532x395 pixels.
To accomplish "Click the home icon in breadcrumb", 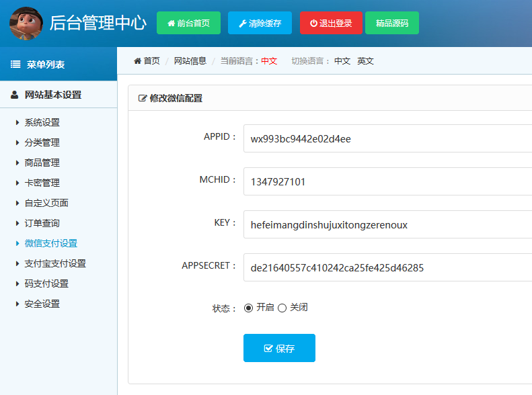I will (137, 61).
